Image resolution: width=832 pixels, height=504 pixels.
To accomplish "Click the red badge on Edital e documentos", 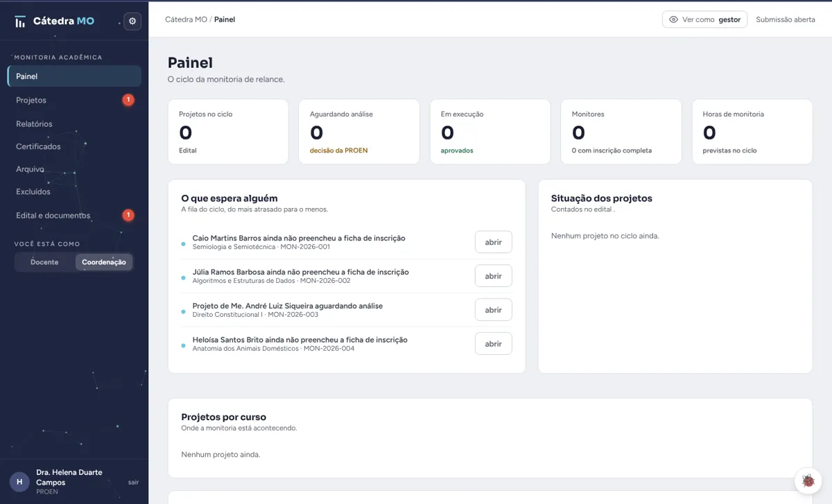I will (x=128, y=215).
